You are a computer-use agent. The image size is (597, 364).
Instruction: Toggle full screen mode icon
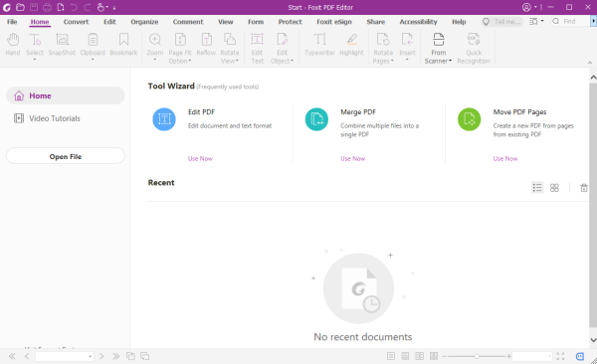560,356
